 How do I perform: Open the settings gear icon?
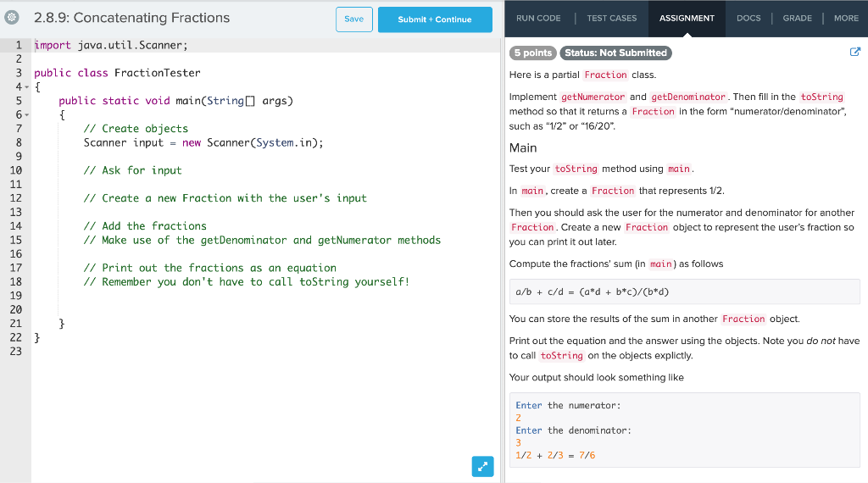click(12, 17)
